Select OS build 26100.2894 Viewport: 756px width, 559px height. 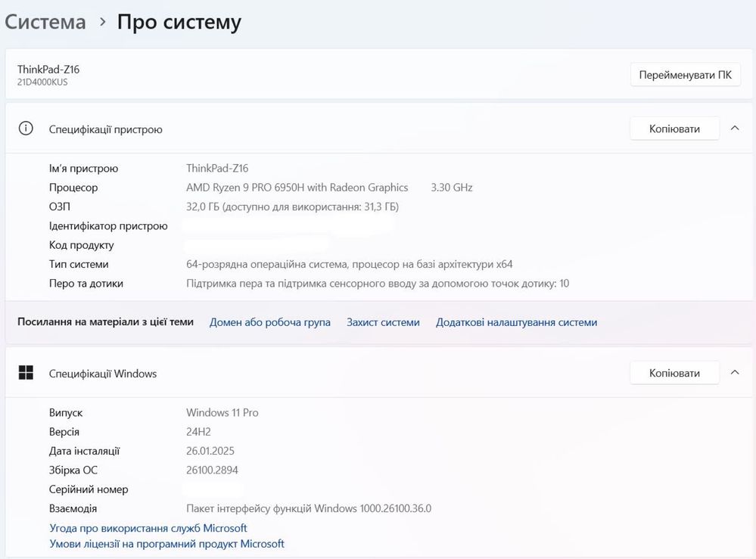pos(212,470)
